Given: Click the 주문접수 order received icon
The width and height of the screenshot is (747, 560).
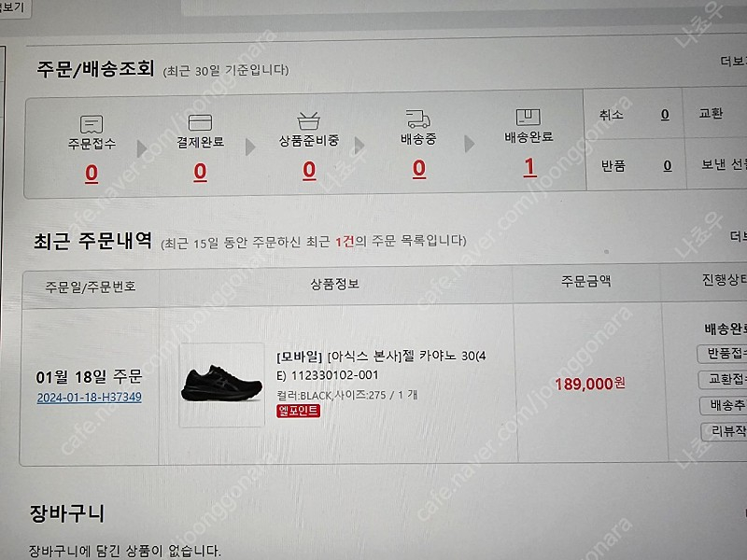Looking at the screenshot, I should point(92,124).
